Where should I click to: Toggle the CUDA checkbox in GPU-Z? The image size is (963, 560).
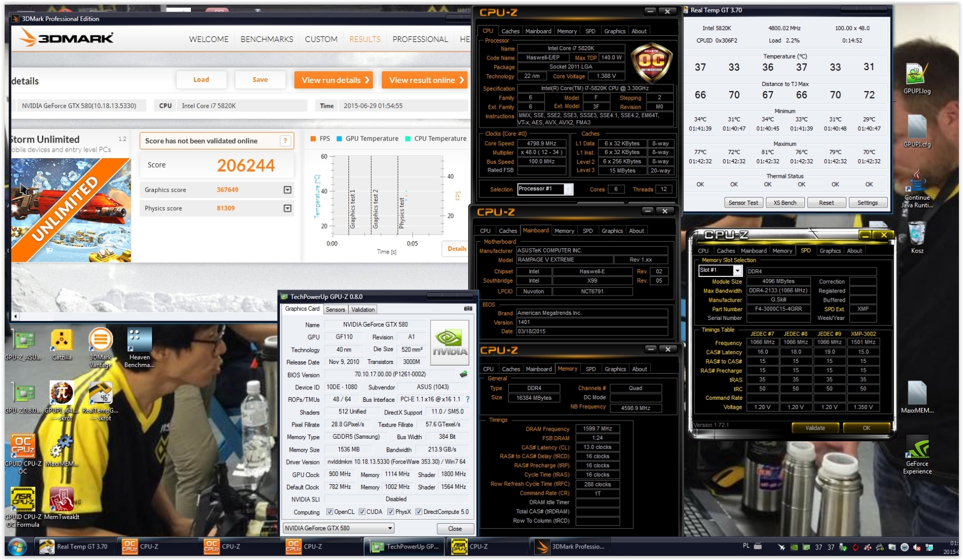coord(362,512)
